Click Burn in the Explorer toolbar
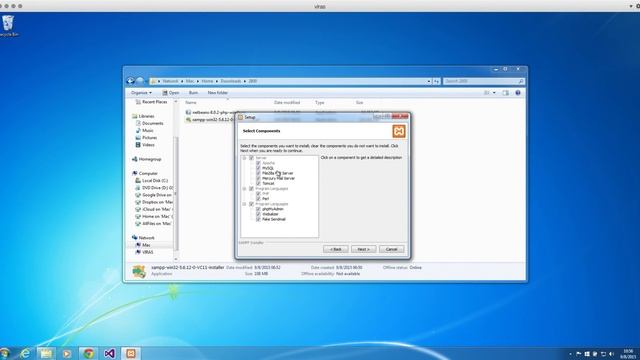The image size is (640, 360). point(193,93)
